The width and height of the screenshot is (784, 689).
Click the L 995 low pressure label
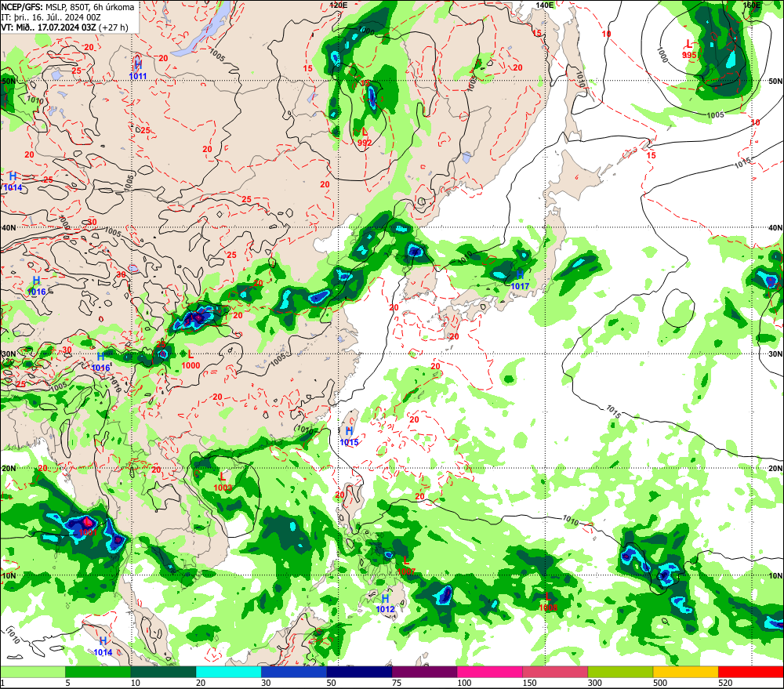(x=689, y=49)
